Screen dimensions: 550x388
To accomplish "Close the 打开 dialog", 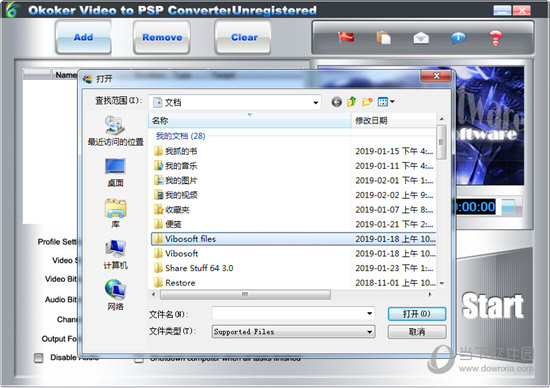I will pos(436,76).
